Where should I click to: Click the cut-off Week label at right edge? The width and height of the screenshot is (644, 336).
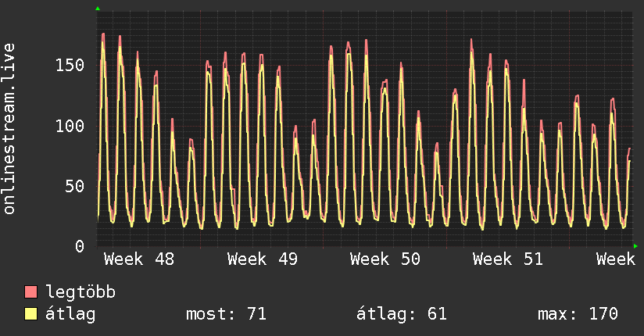click(x=616, y=259)
